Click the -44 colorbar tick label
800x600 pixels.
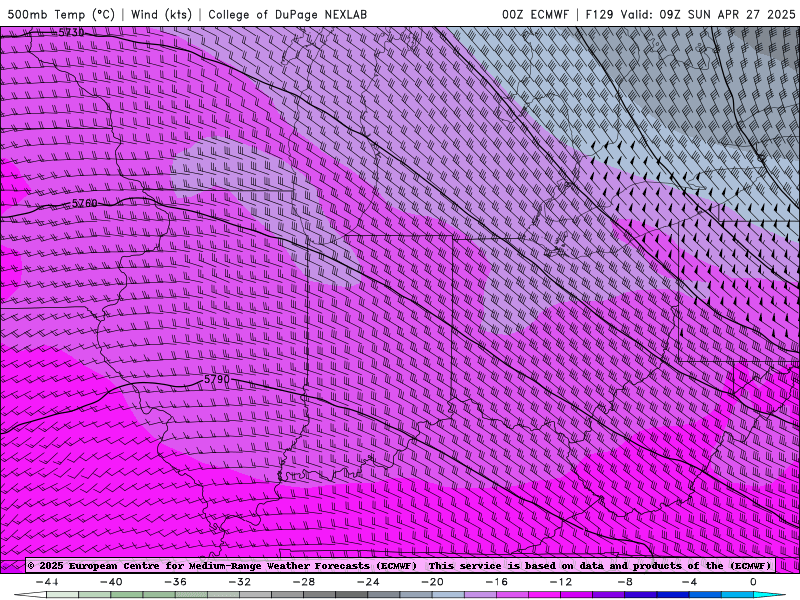point(47,582)
